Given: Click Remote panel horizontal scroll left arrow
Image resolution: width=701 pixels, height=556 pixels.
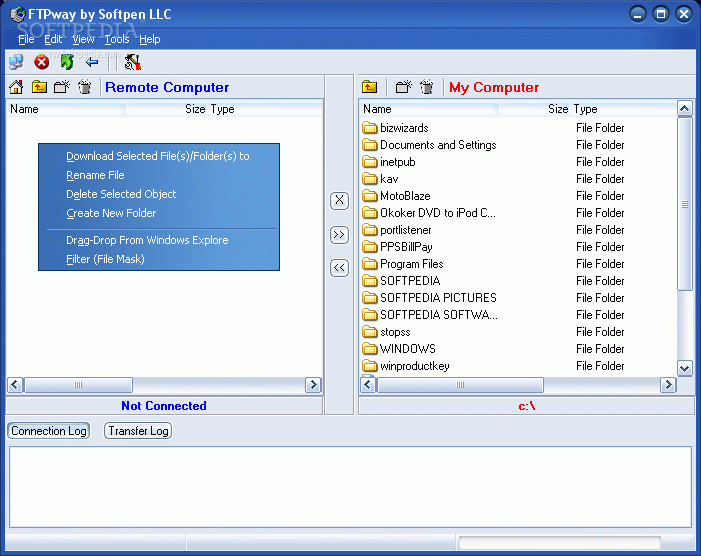Looking at the screenshot, I should pos(15,385).
